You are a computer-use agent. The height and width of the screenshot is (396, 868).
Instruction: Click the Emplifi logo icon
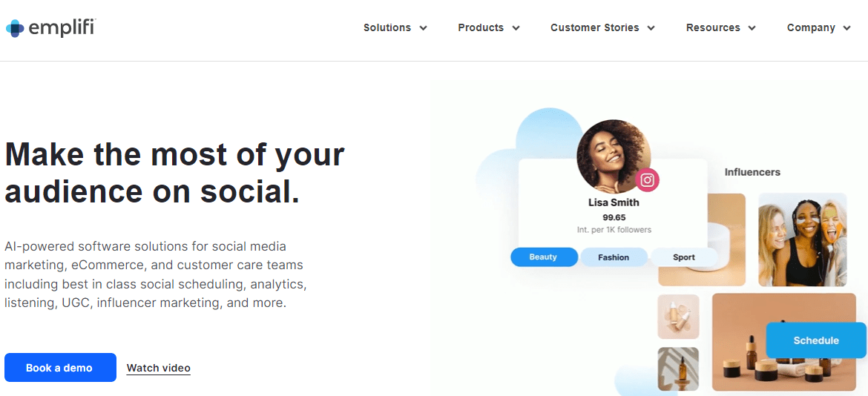coord(15,28)
